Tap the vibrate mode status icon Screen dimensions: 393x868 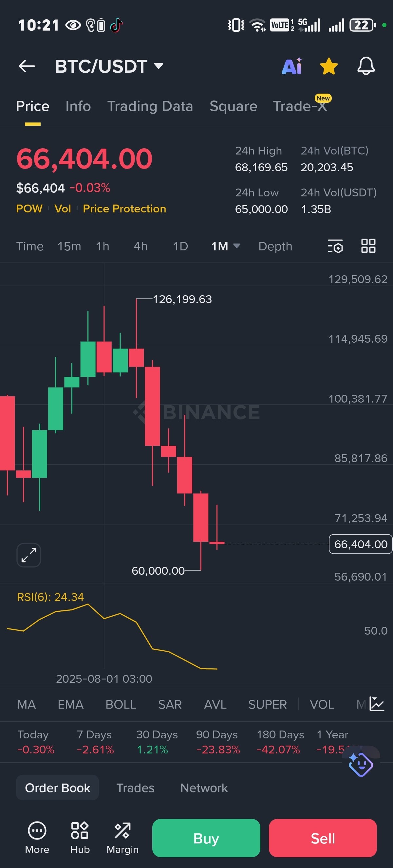pos(236,25)
